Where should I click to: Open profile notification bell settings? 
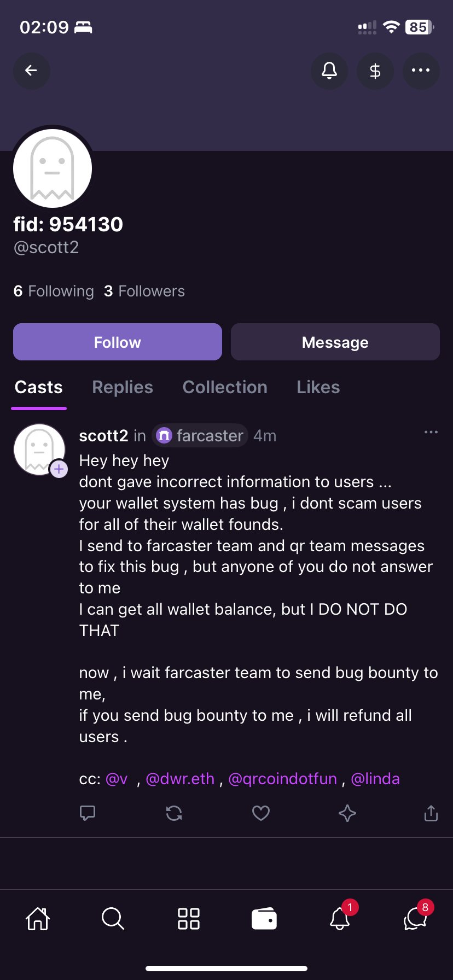pyautogui.click(x=329, y=71)
